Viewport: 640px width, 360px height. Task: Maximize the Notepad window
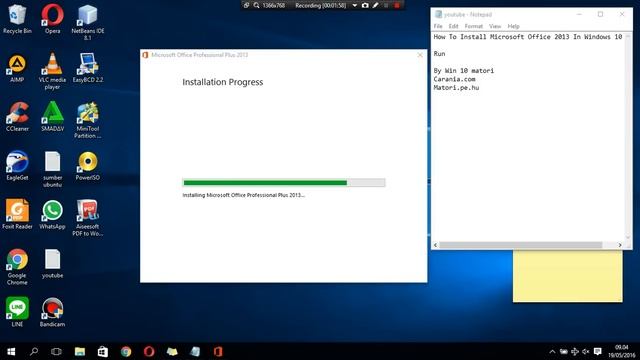pyautogui.click(x=600, y=14)
